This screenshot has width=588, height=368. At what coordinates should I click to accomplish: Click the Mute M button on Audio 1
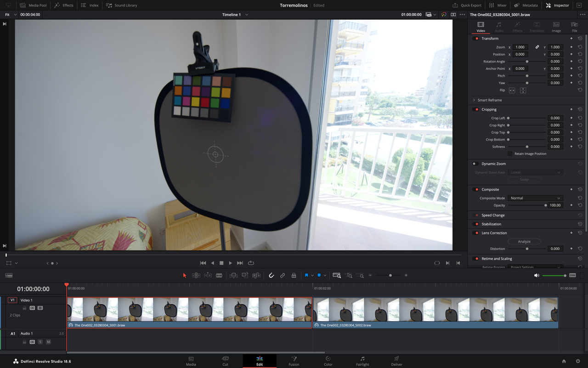(x=48, y=342)
